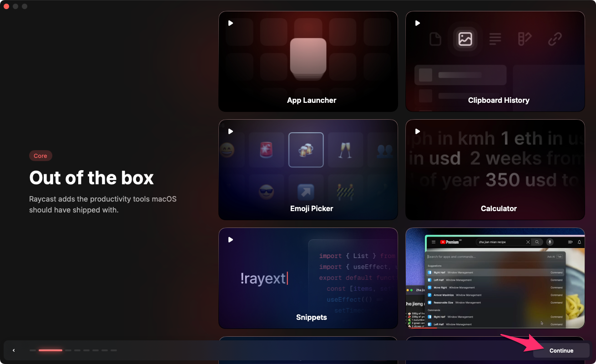Click the rounded app tile in App Launcher card
Viewport: 596px width, 364px height.
point(308,56)
